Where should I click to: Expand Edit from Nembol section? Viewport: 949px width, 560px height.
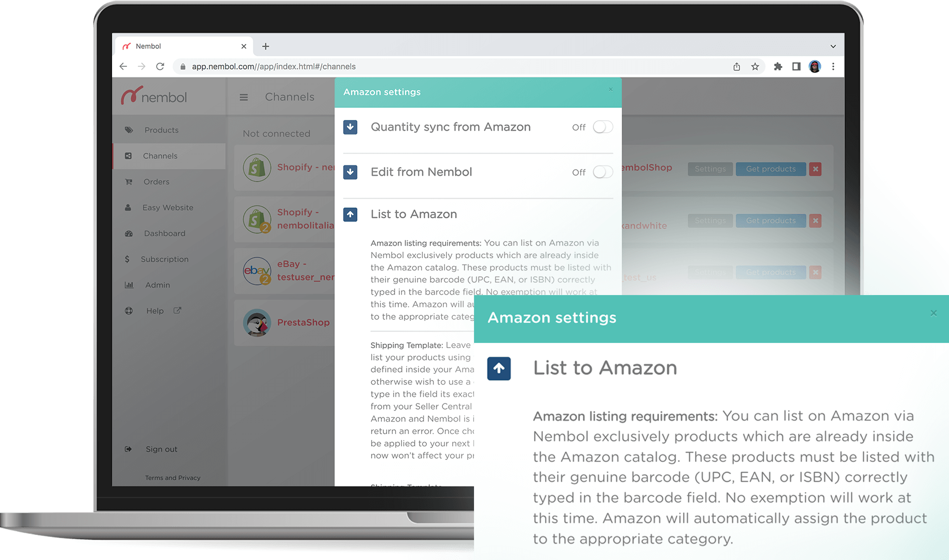point(351,172)
